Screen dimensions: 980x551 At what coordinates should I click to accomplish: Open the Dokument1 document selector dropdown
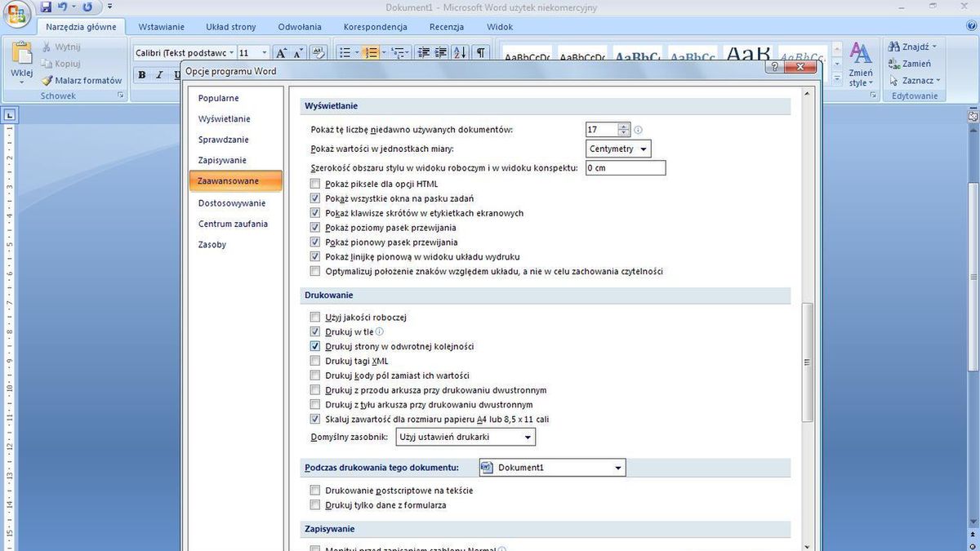pyautogui.click(x=552, y=468)
